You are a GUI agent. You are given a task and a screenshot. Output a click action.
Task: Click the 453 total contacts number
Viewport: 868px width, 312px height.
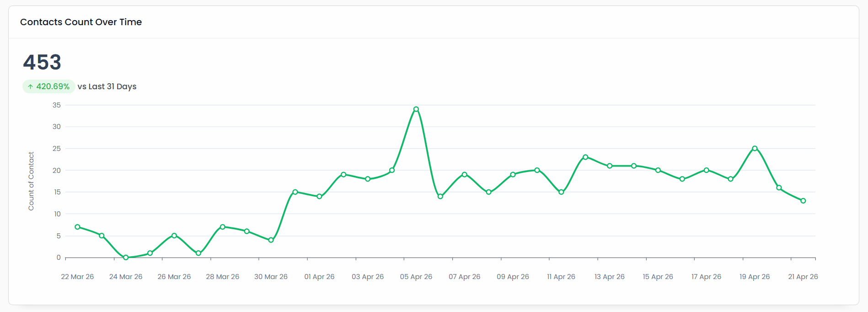pos(42,62)
